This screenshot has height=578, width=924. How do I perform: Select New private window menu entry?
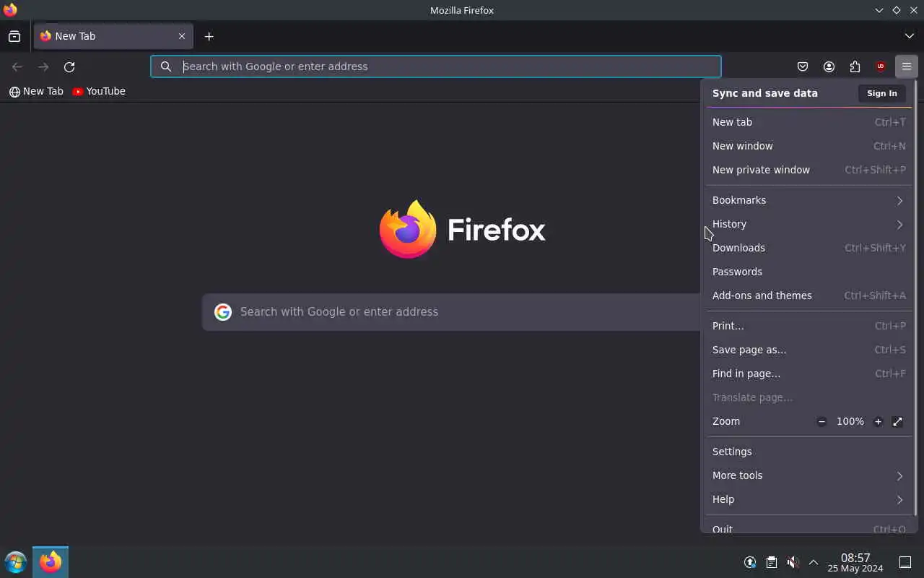point(808,170)
